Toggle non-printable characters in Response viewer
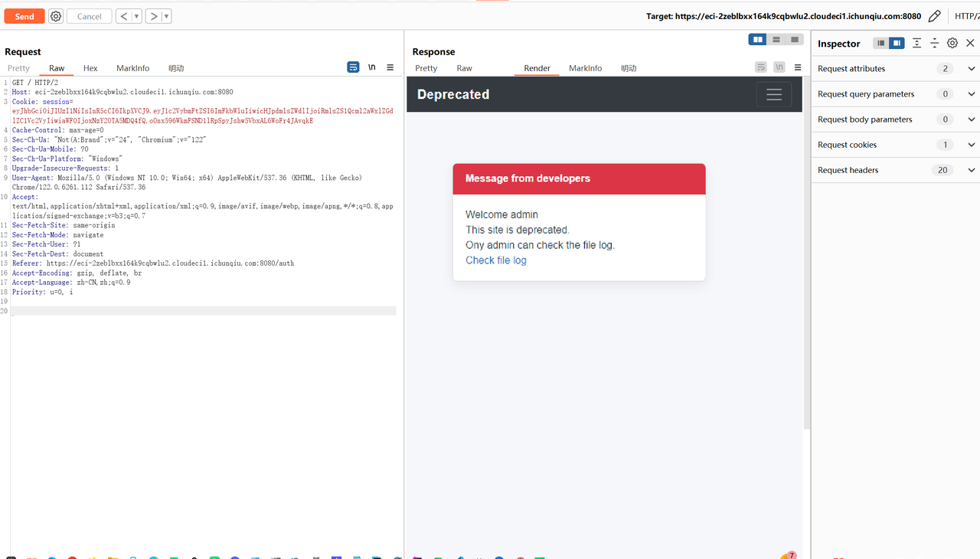This screenshot has width=980, height=559. click(x=779, y=67)
